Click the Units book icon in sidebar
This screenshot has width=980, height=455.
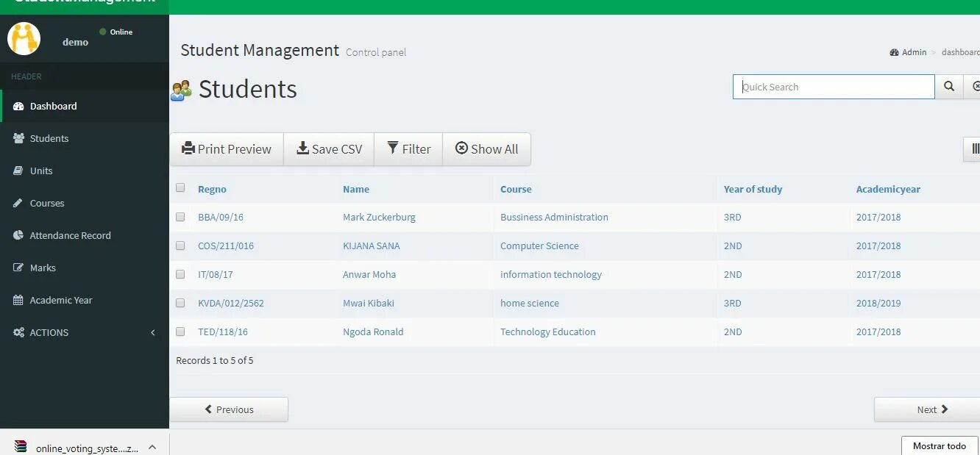pyautogui.click(x=18, y=171)
